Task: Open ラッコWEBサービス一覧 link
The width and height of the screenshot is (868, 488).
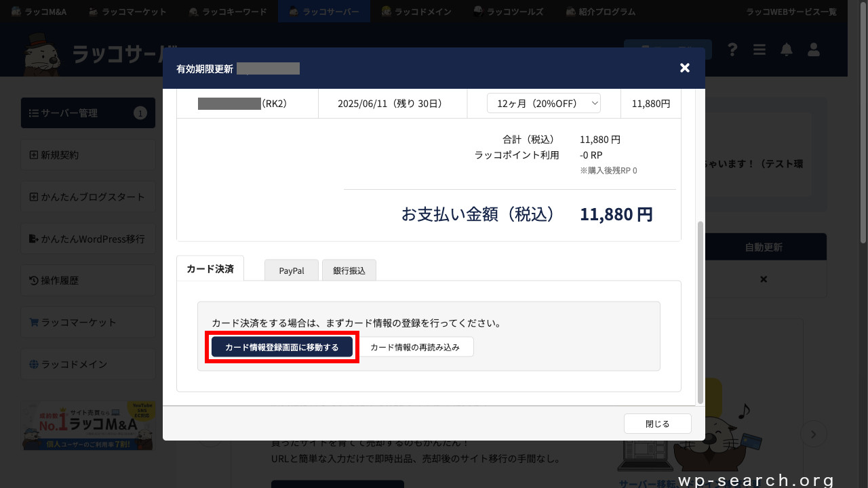Action: (791, 12)
